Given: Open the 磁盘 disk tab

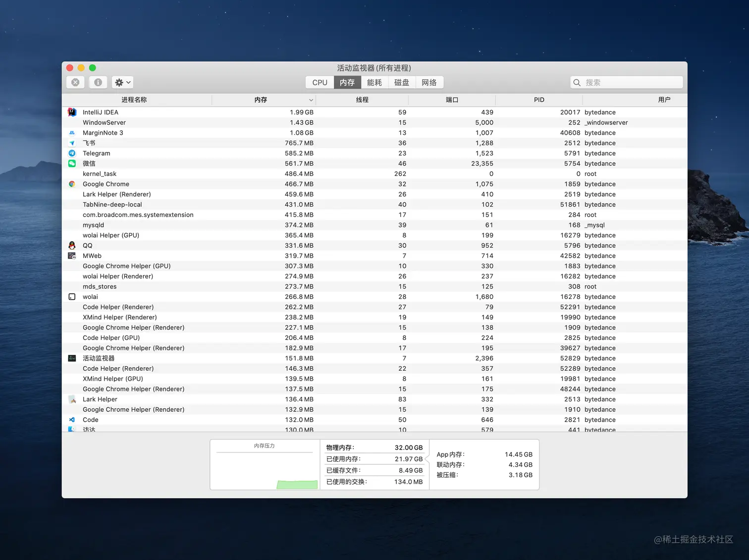Looking at the screenshot, I should [x=402, y=82].
